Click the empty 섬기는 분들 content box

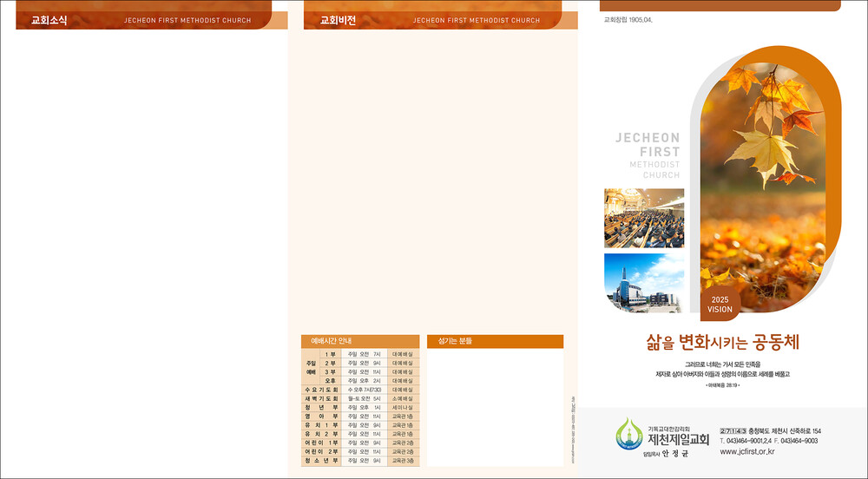pos(495,406)
